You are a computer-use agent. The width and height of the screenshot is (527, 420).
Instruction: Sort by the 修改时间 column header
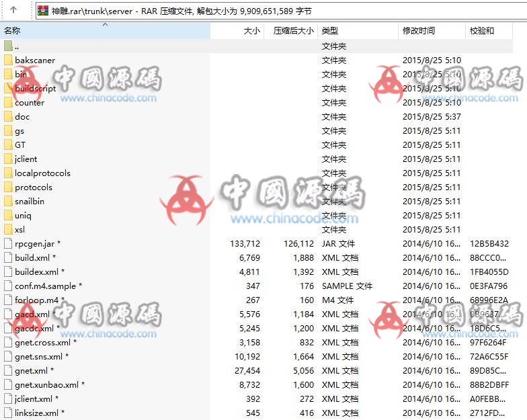point(432,31)
